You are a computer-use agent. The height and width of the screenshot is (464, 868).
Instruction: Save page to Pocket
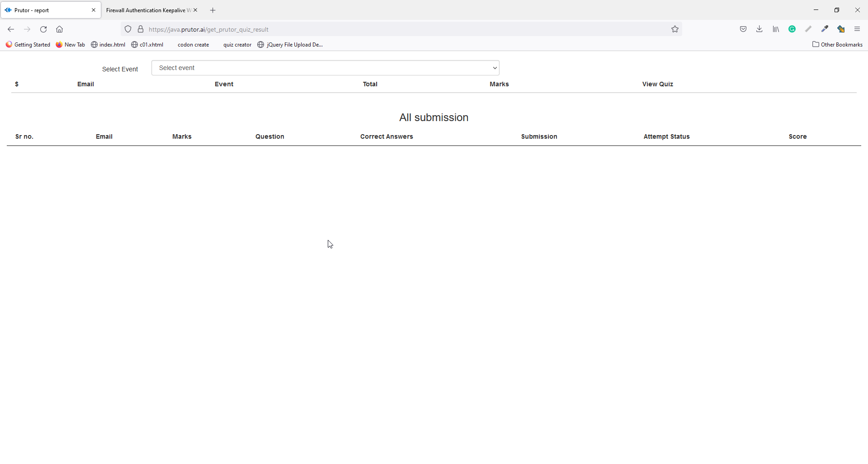(743, 29)
